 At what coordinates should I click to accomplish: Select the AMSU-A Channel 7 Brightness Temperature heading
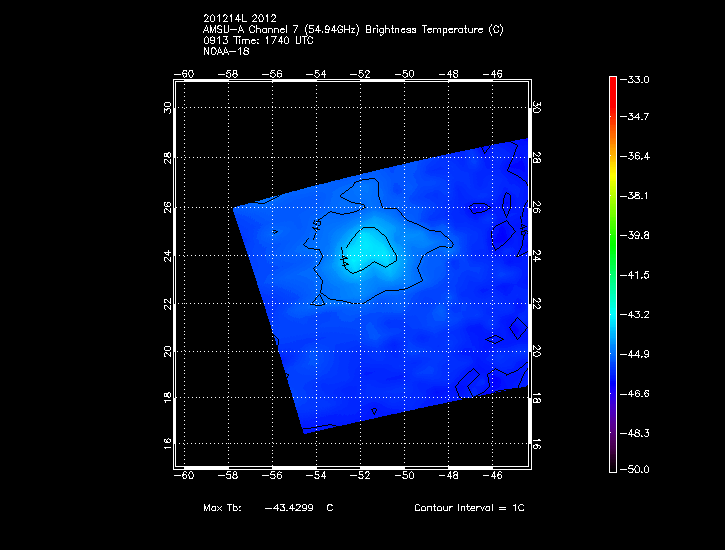[353, 31]
